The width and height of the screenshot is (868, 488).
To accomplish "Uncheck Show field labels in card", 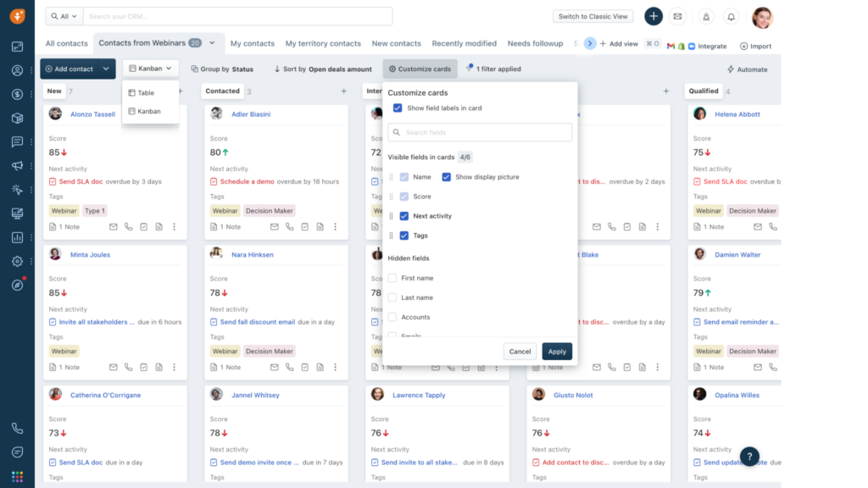I will click(x=398, y=108).
